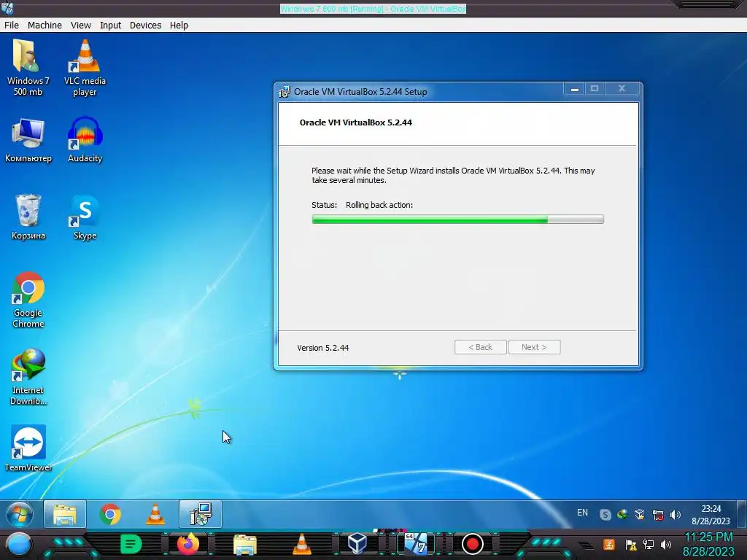Click the host action center flag icon
747x560 pixels.
click(631, 545)
